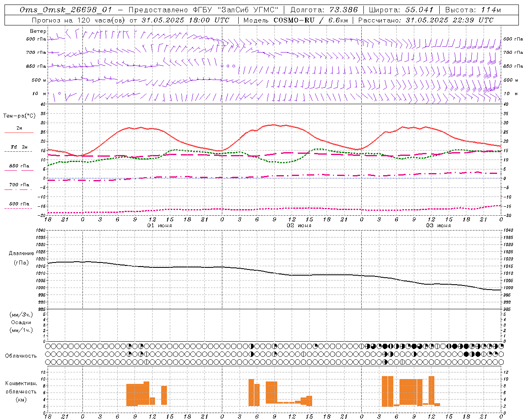Select the (мм/3ч.) precipitation unit label
The image size is (525, 420).
[x=21, y=315]
